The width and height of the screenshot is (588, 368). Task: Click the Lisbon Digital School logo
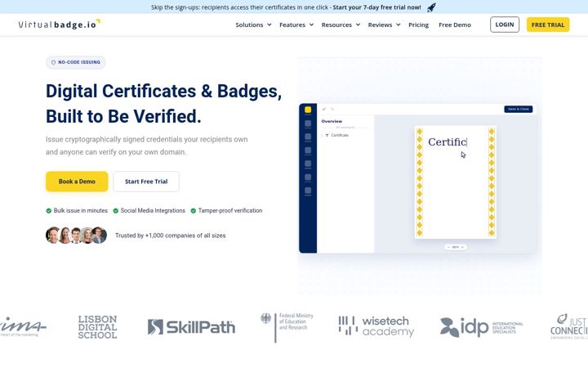click(x=97, y=326)
